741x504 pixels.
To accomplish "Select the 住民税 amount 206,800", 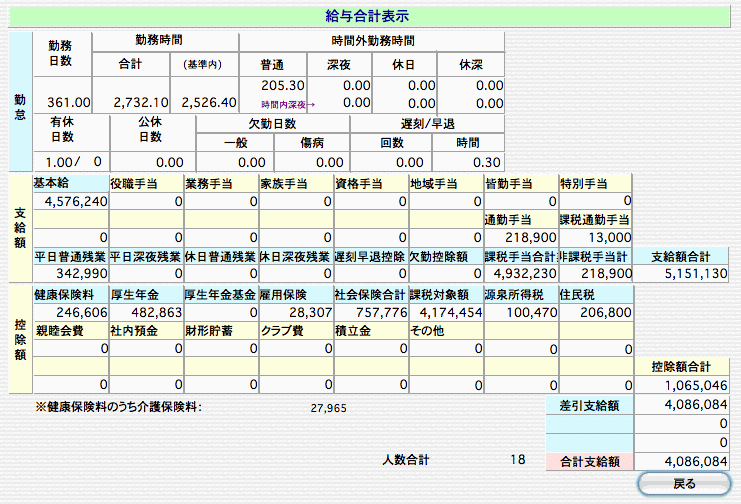I will tap(596, 312).
